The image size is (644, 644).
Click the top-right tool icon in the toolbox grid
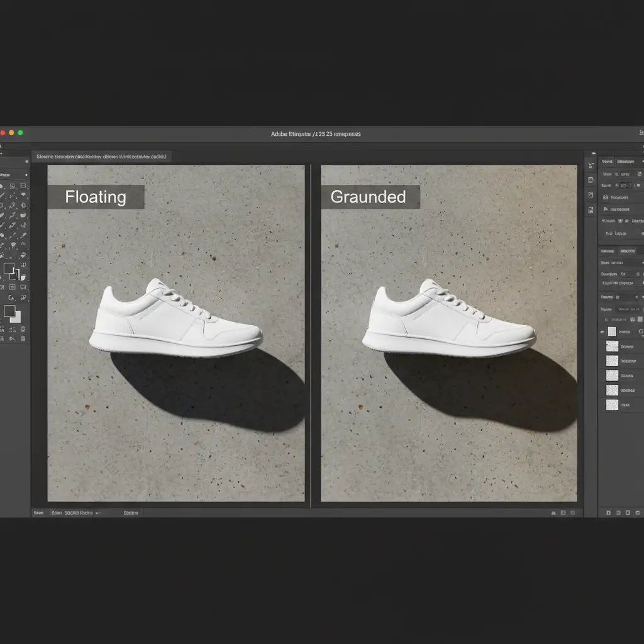[24, 186]
